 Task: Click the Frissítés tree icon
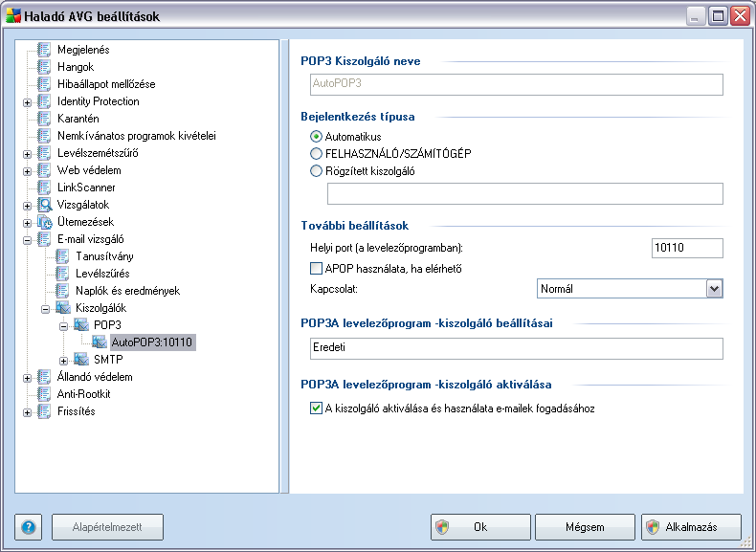click(44, 411)
